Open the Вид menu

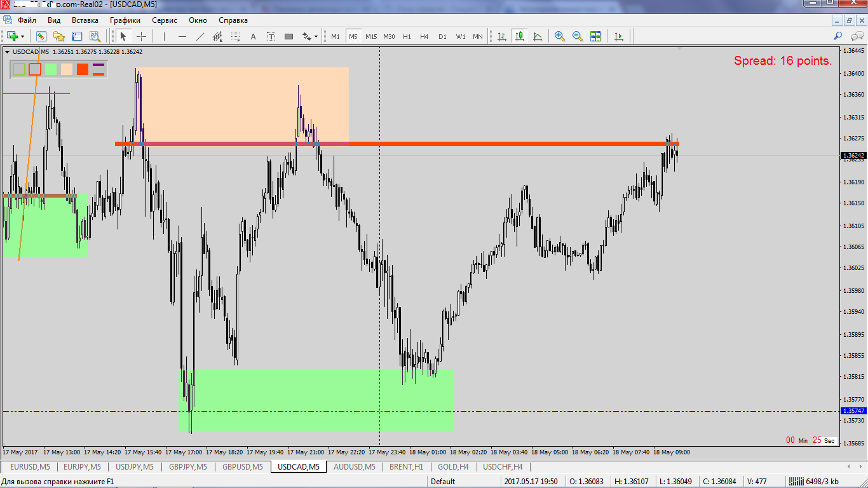[54, 20]
